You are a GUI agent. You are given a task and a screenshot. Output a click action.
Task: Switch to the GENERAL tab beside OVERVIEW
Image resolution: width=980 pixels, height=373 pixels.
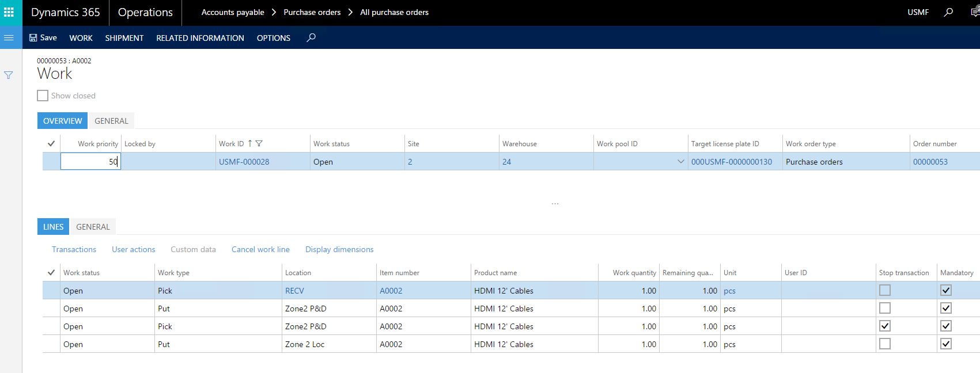[x=111, y=121]
